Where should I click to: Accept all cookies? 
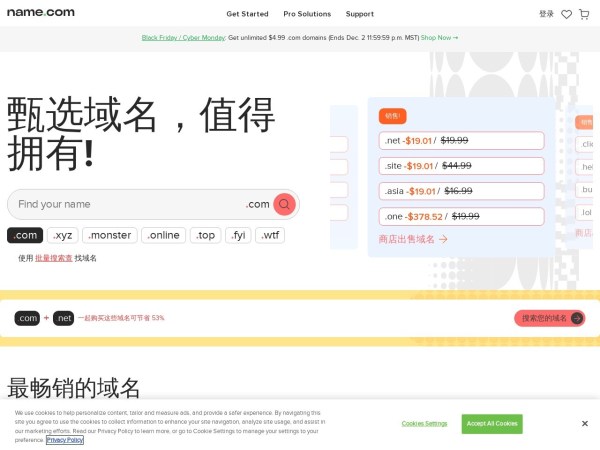pyautogui.click(x=492, y=424)
